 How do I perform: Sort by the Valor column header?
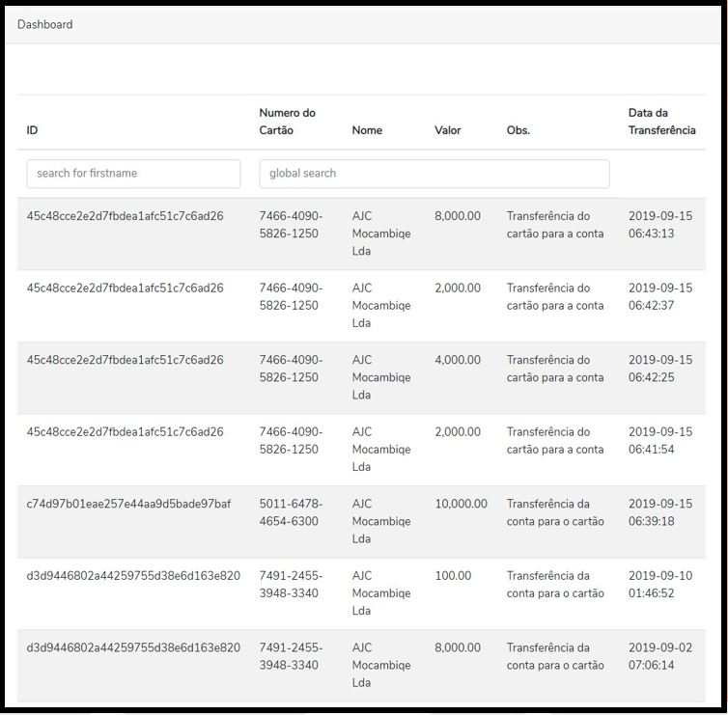point(448,130)
